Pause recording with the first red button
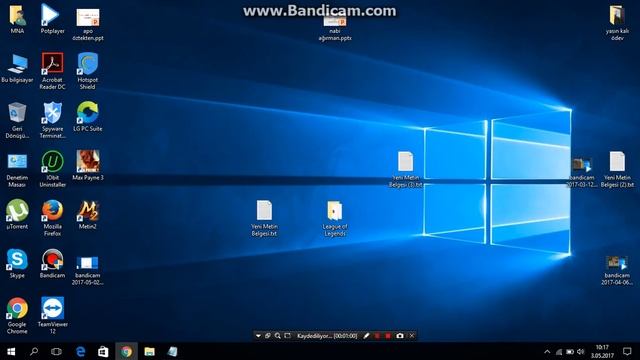The height and width of the screenshot is (360, 640). click(378, 336)
